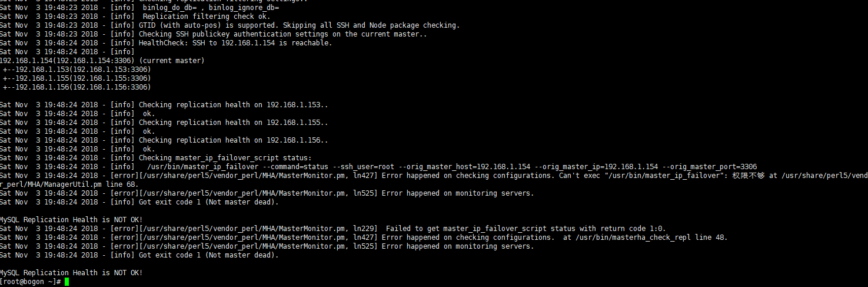The height and width of the screenshot is (287, 868).
Task: Click the HealthCheck SSH reachable message
Action: click(x=235, y=43)
